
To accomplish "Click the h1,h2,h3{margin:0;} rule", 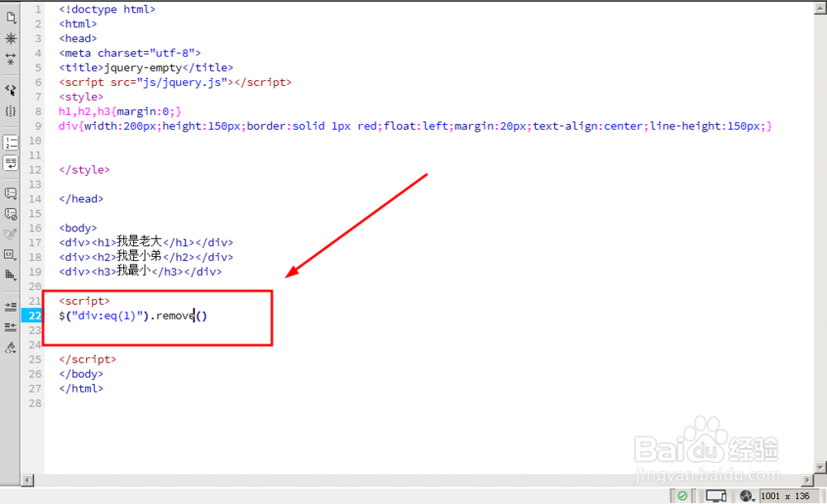I will (x=120, y=112).
